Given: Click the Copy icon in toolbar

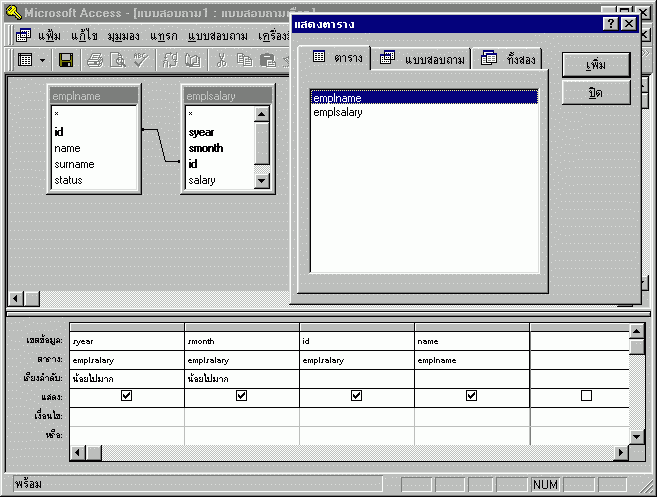Looking at the screenshot, I should click(245, 60).
